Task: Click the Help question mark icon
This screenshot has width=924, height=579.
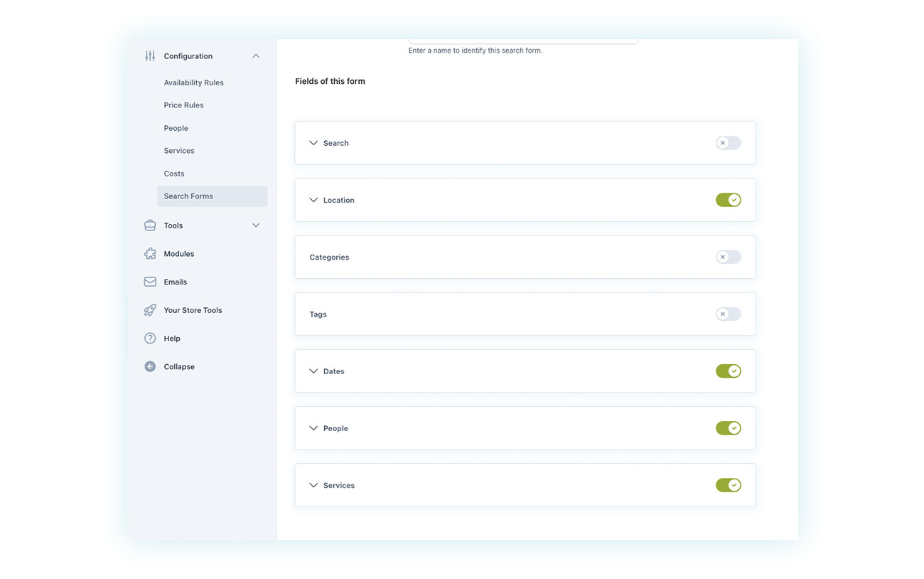Action: click(x=150, y=338)
